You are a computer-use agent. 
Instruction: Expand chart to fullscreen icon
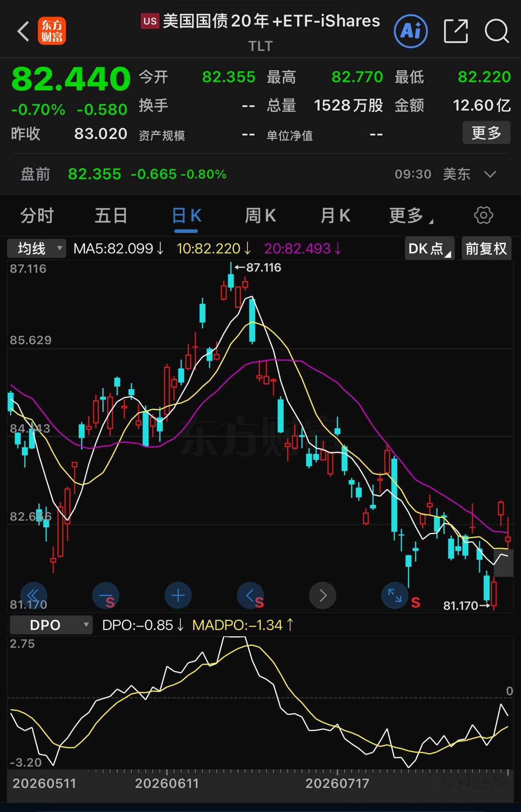coord(395,595)
